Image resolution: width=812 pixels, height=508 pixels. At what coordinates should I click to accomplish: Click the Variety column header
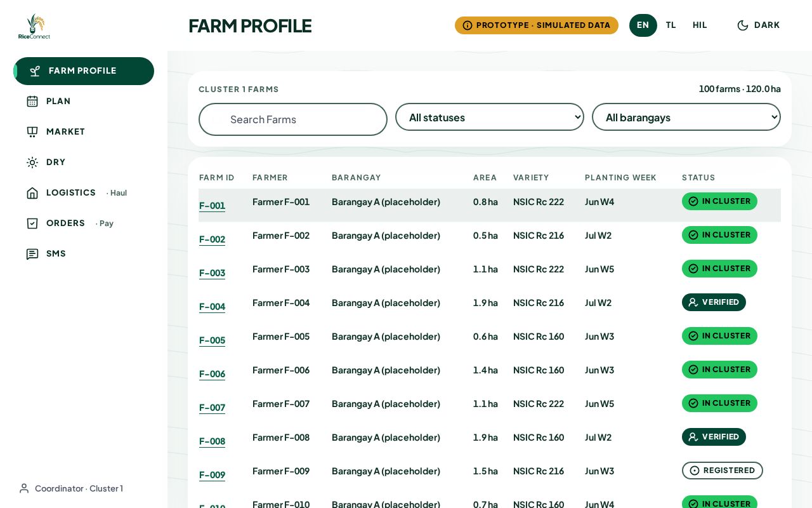[x=531, y=178]
